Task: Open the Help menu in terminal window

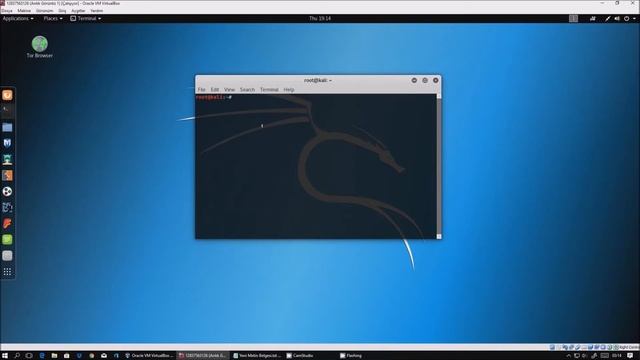Action: tap(289, 89)
